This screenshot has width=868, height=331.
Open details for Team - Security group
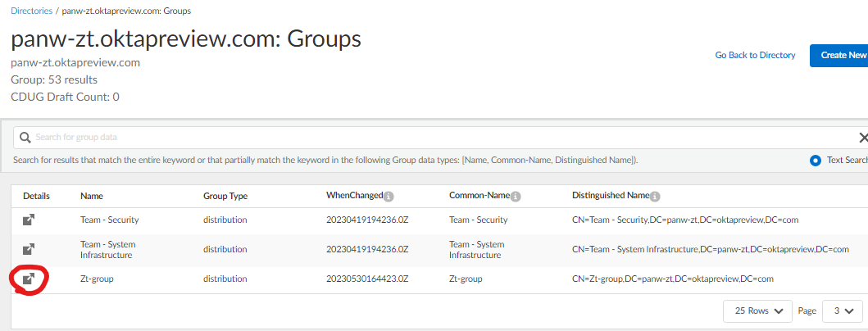[28, 220]
